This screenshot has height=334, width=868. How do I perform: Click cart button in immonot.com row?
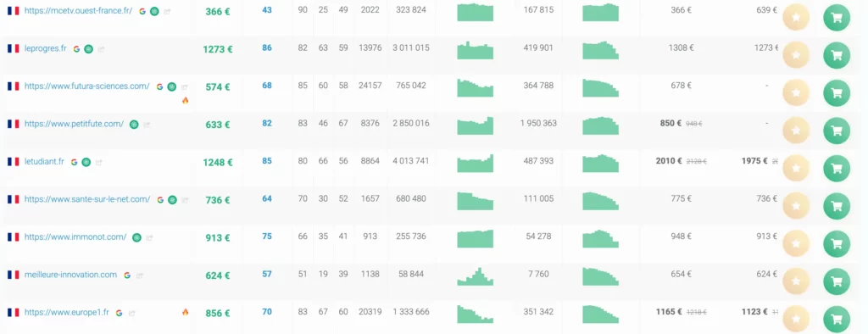(x=837, y=243)
